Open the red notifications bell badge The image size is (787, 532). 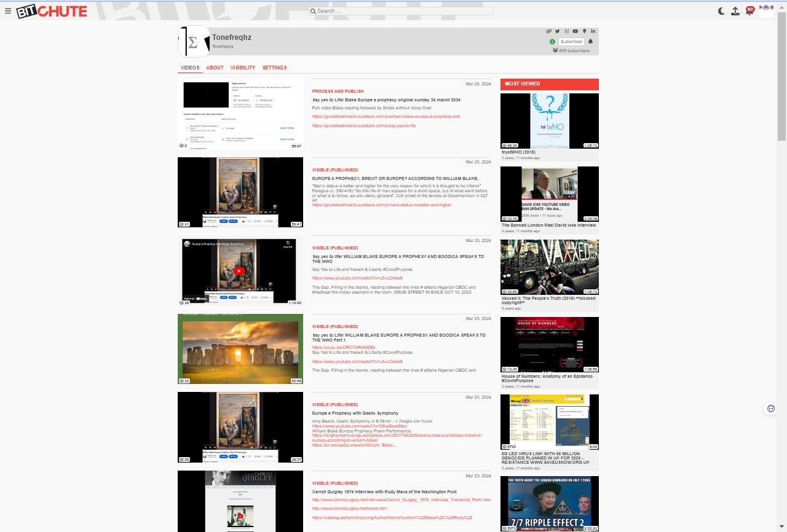750,10
